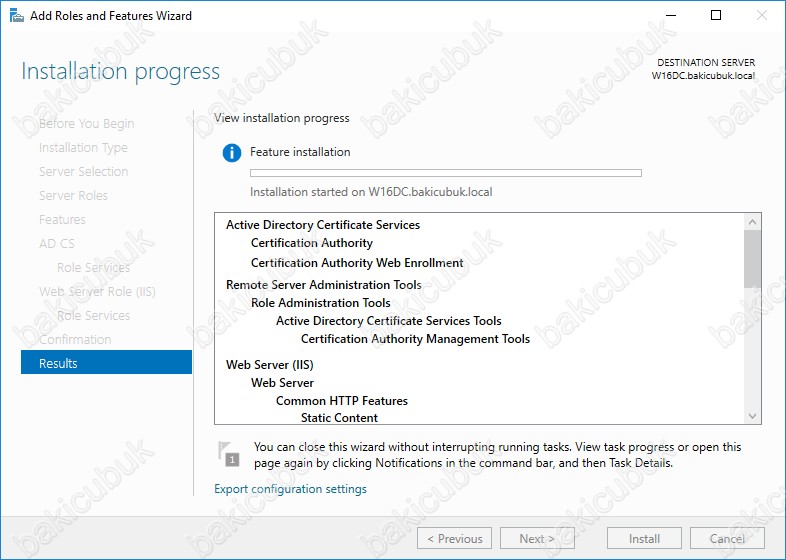Select the highlighted Results step
Image resolution: width=786 pixels, height=560 pixels.
coord(106,362)
